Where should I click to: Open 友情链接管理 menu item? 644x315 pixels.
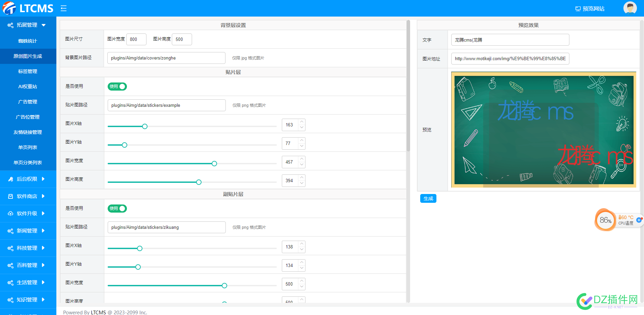click(28, 132)
